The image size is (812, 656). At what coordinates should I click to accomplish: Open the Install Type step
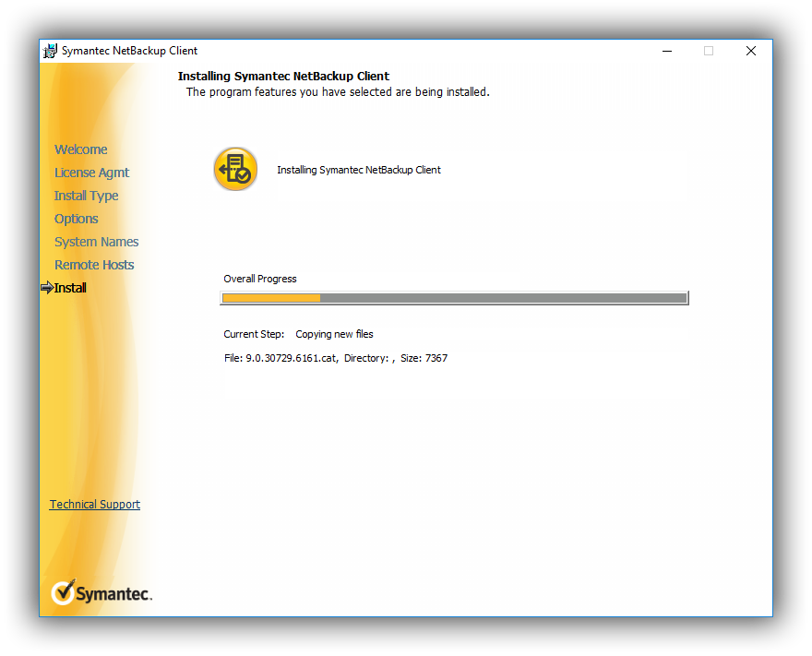click(86, 196)
